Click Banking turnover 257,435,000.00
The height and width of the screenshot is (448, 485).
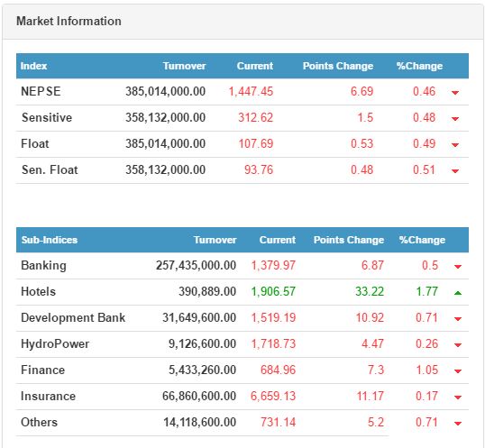(197, 266)
